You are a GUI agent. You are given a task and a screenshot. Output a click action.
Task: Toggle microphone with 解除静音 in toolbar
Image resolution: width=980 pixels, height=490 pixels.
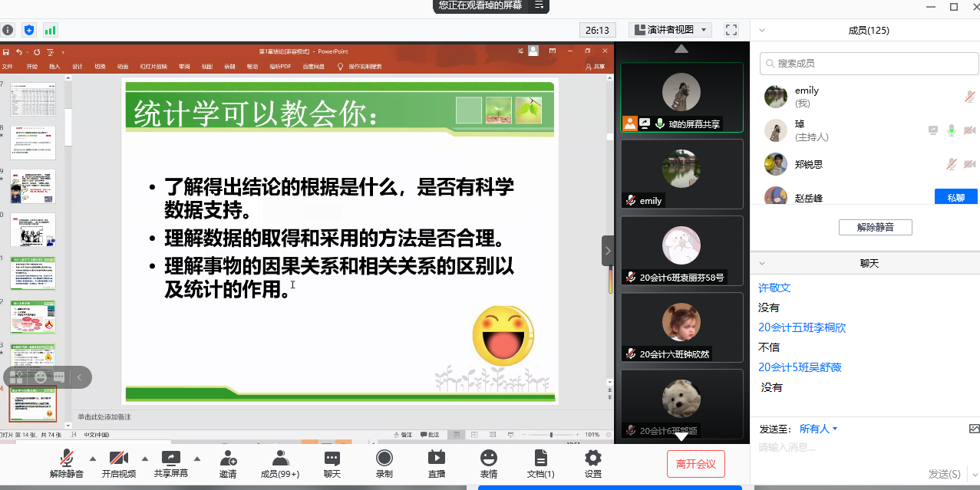(x=67, y=464)
